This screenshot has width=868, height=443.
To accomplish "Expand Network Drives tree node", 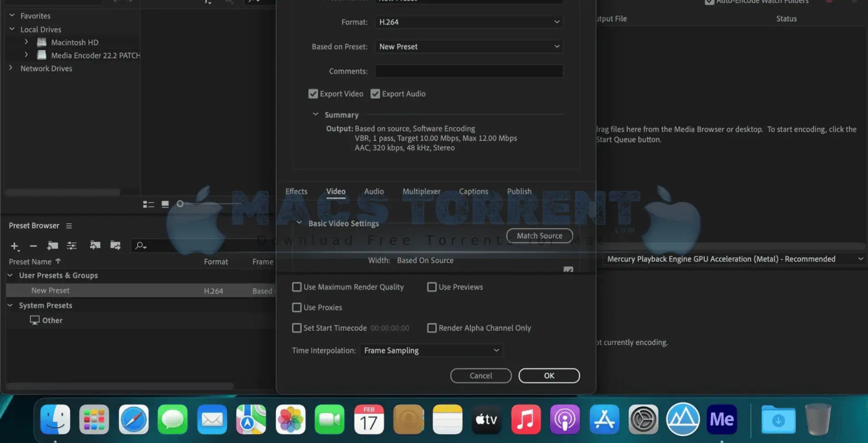I will click(x=11, y=68).
